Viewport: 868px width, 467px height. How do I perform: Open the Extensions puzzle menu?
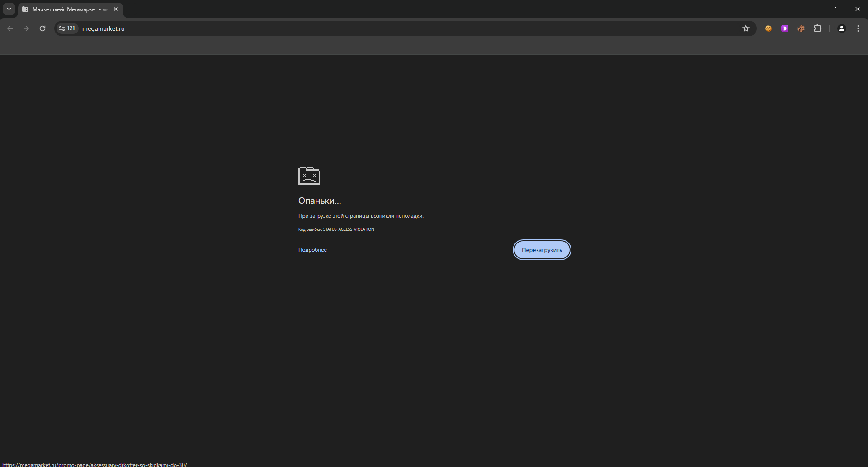point(817,28)
